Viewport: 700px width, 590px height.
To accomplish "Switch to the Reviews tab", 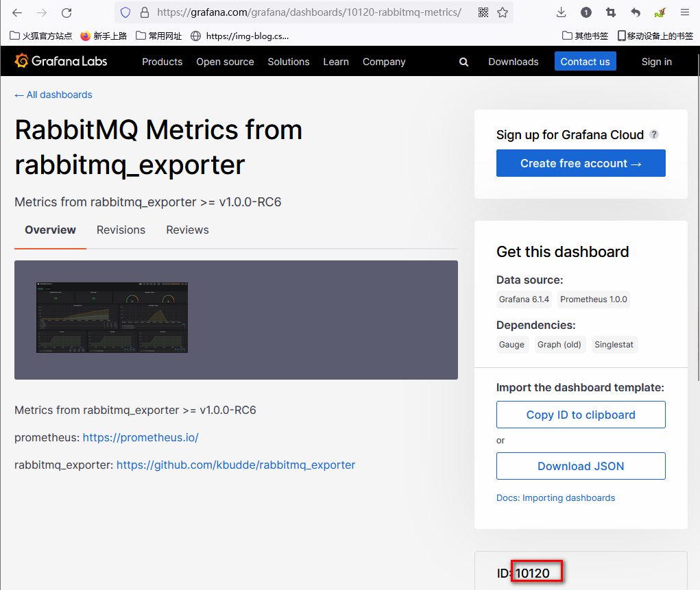I will [187, 230].
